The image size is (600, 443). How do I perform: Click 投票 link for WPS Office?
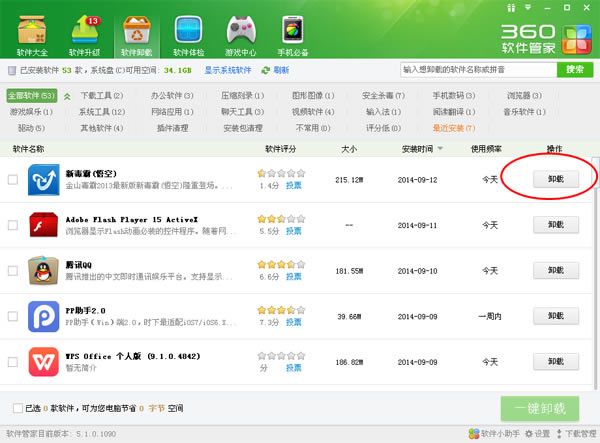click(x=293, y=368)
